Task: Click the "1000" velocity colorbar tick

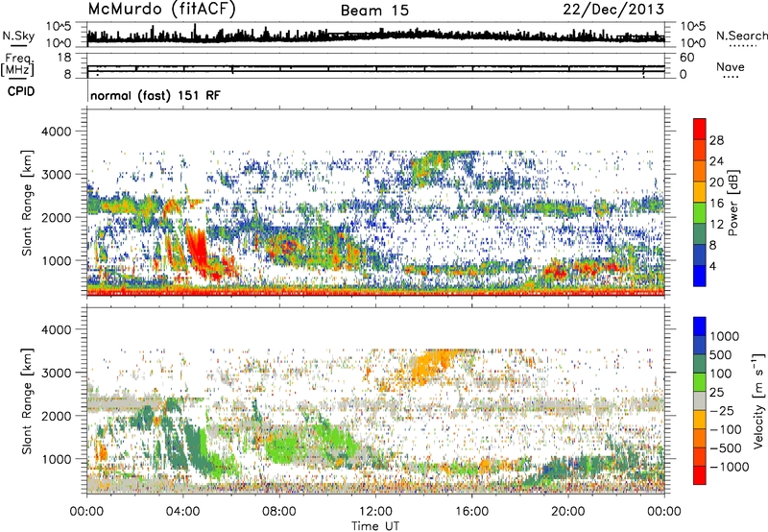Action: [725, 336]
